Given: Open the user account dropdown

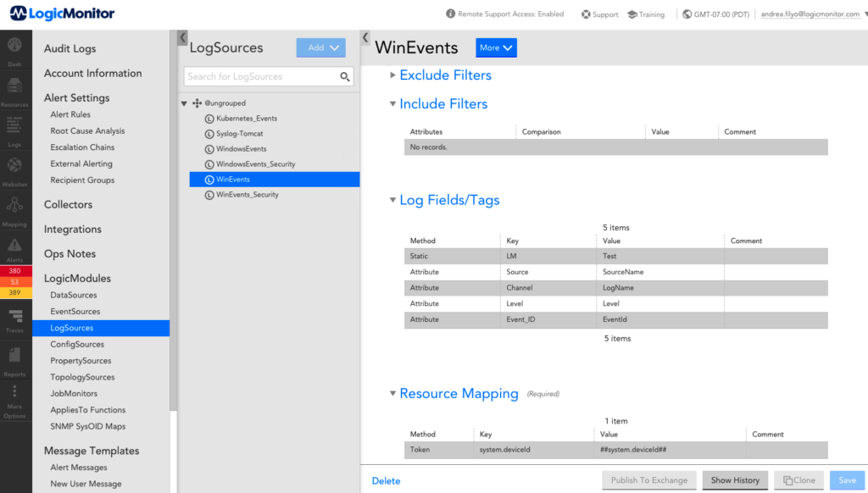Looking at the screenshot, I should pos(813,14).
